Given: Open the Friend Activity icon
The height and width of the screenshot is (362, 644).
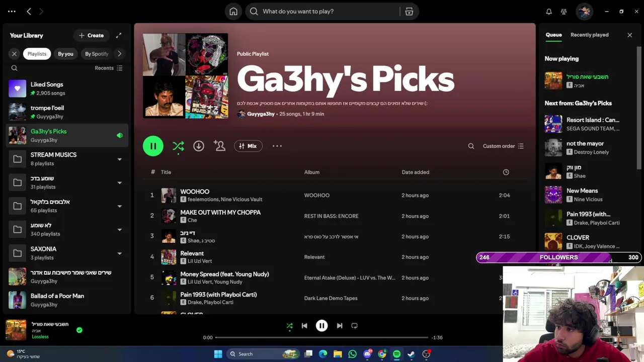Looking at the screenshot, I should click(563, 12).
